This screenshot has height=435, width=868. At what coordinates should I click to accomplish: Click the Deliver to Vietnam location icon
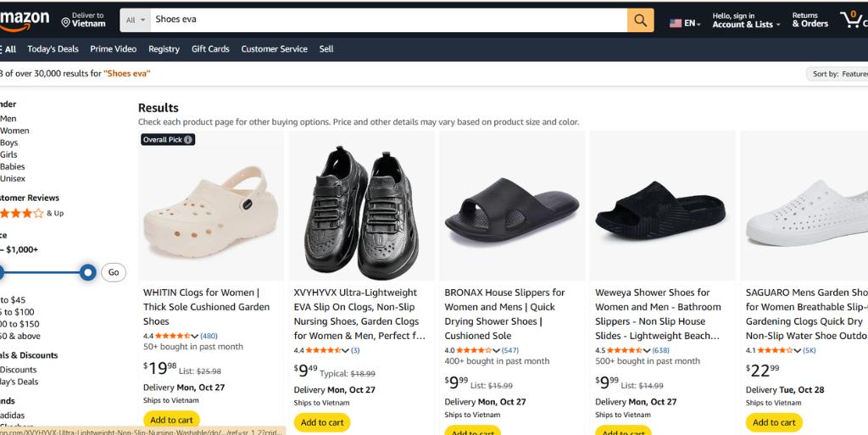click(66, 21)
